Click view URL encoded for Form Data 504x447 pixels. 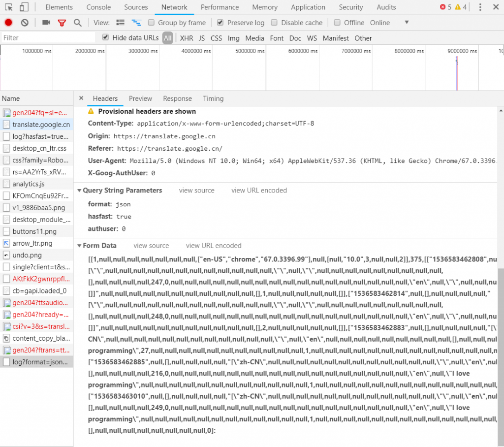click(214, 246)
